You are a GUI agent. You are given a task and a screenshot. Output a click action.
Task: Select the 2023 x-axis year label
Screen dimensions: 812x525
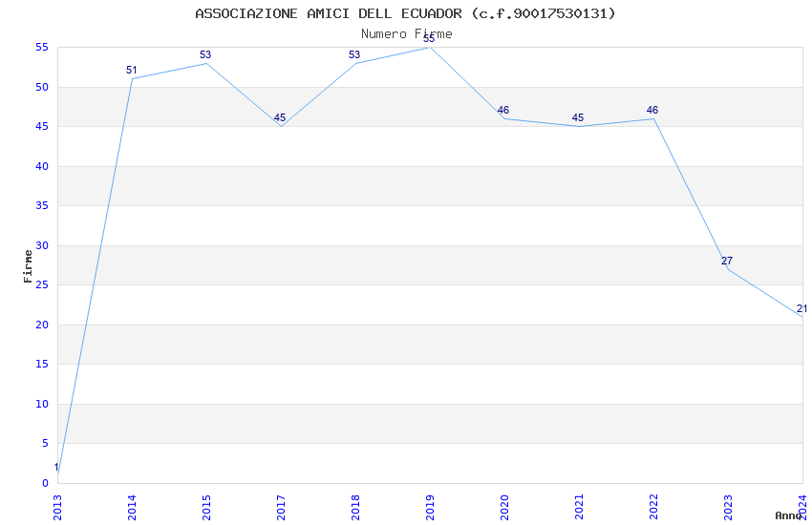coord(729,508)
